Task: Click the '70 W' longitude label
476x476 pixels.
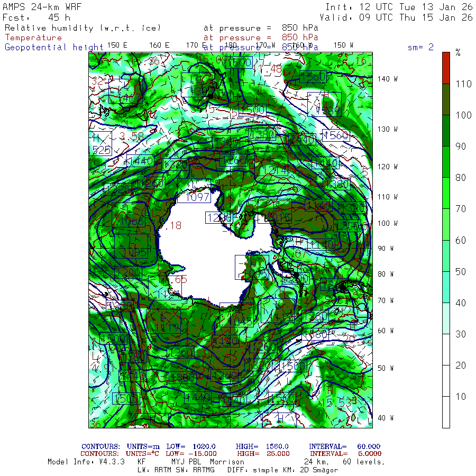Action: (386, 300)
